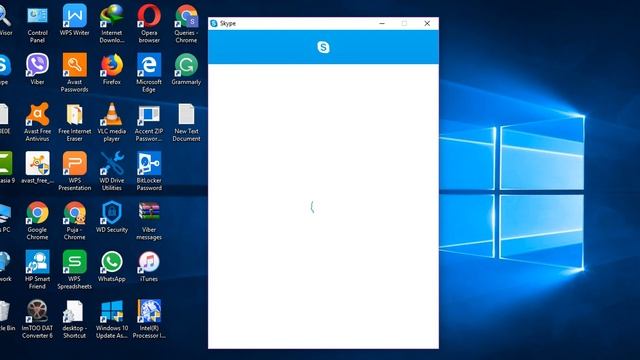This screenshot has width=640, height=360.
Task: Open Internet Download Manager shortcut
Action: tap(112, 17)
